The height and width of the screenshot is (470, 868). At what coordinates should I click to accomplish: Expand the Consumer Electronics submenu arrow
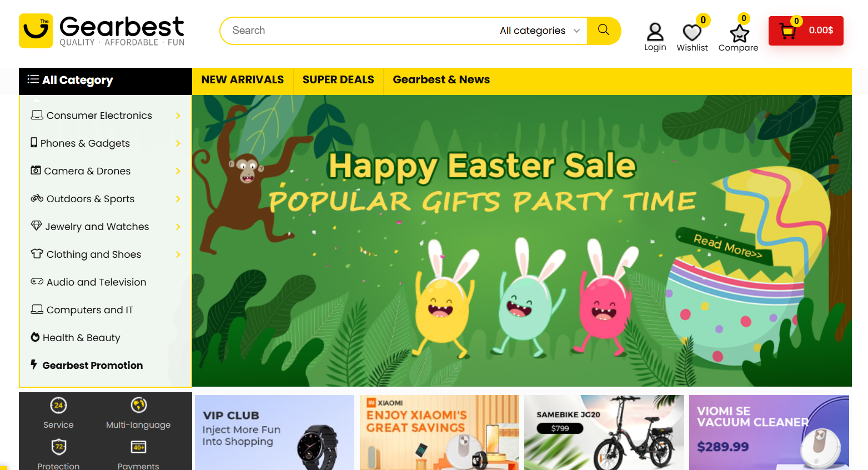[x=178, y=116]
